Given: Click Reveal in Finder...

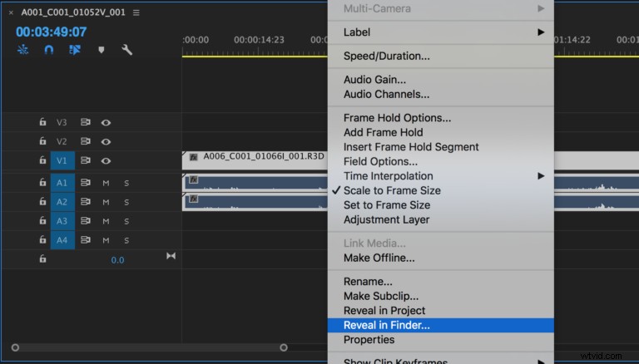Looking at the screenshot, I should [440, 325].
